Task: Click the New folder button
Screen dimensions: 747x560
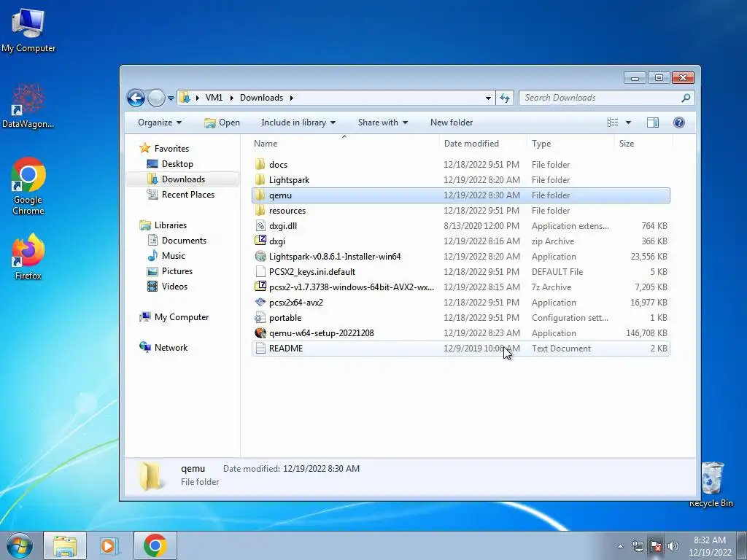Action: 452,122
